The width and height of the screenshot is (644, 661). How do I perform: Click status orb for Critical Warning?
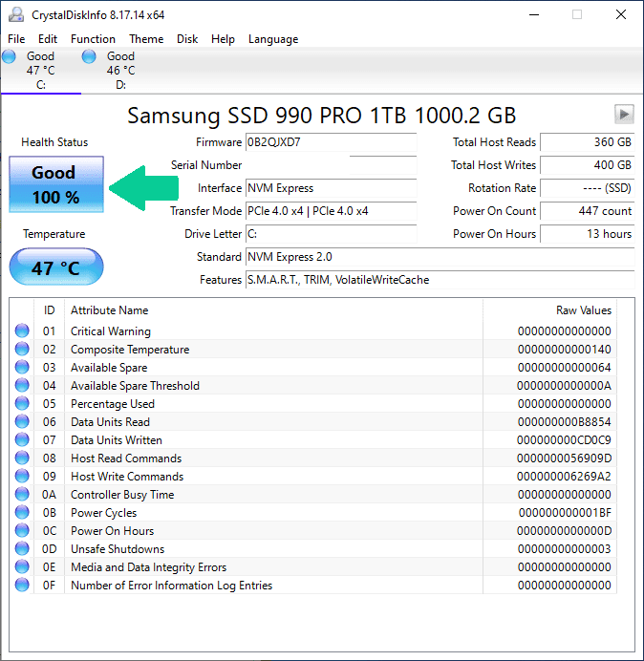(22, 330)
